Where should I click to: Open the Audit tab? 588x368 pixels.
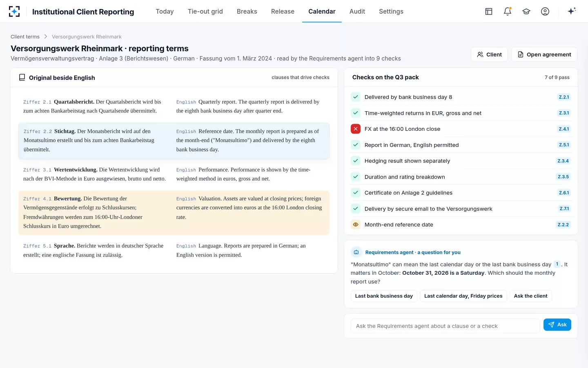(x=357, y=11)
